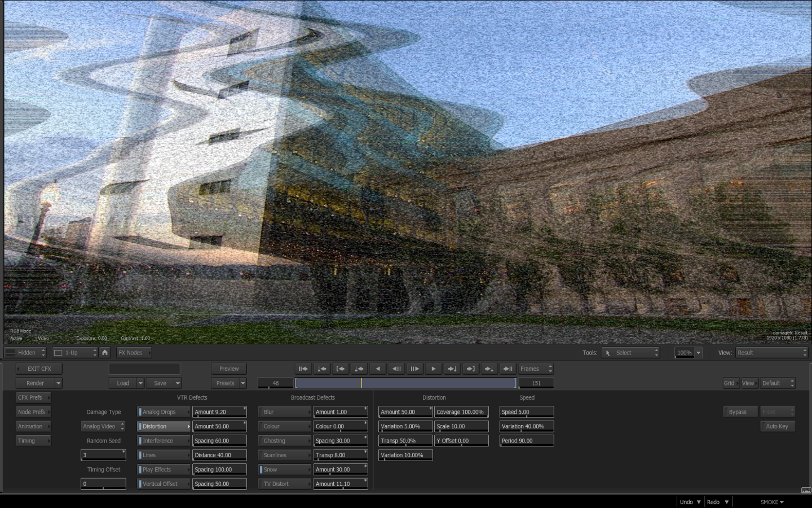812x508 pixels.
Task: Expand the Presets dropdown arrow
Action: (x=243, y=383)
